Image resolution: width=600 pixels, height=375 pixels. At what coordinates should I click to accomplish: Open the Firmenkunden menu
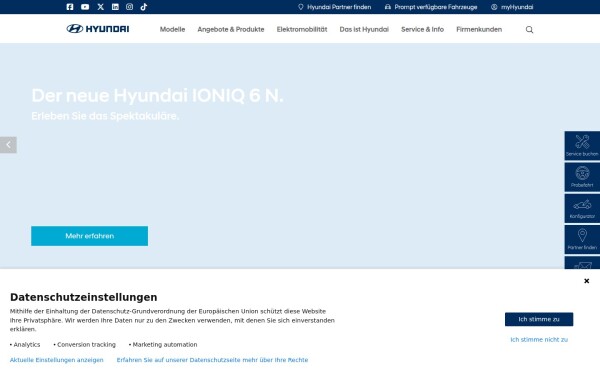(x=479, y=29)
